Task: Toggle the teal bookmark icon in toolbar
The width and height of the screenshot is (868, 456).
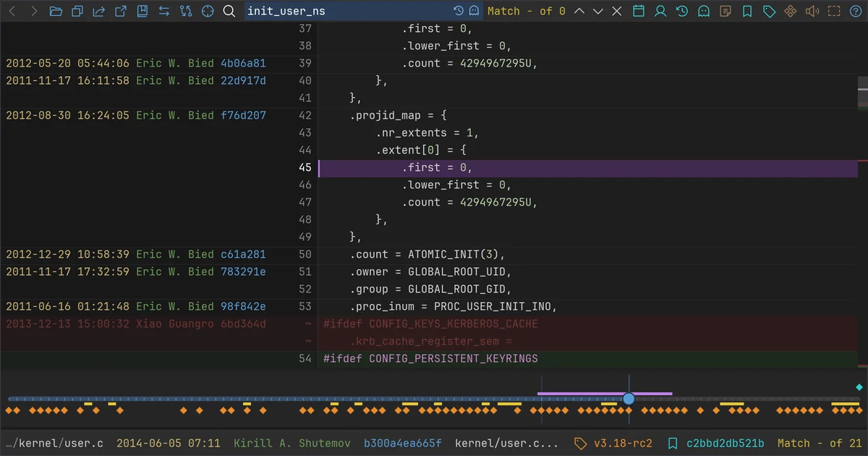Action: coord(747,11)
